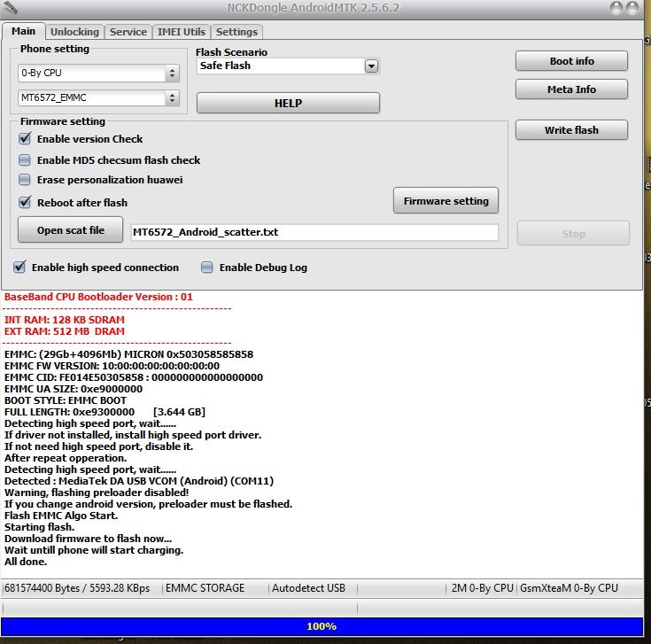Disable high speed connection checkbox
Viewport: 651px width, 644px height.
pos(19,267)
